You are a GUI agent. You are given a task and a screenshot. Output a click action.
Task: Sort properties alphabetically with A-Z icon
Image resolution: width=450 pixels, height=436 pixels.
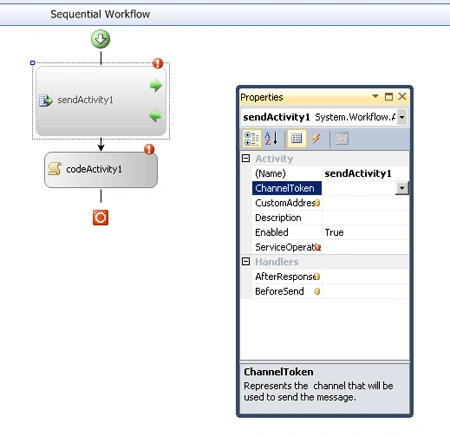[x=271, y=138]
